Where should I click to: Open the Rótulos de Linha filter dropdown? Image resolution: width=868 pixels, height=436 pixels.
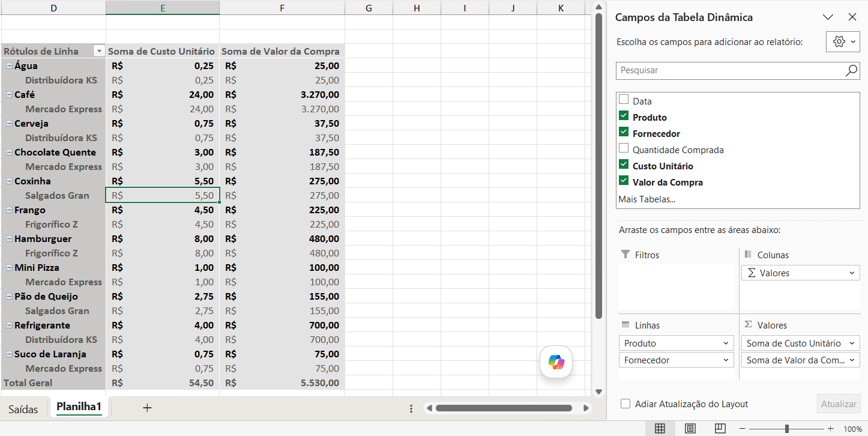[99, 52]
